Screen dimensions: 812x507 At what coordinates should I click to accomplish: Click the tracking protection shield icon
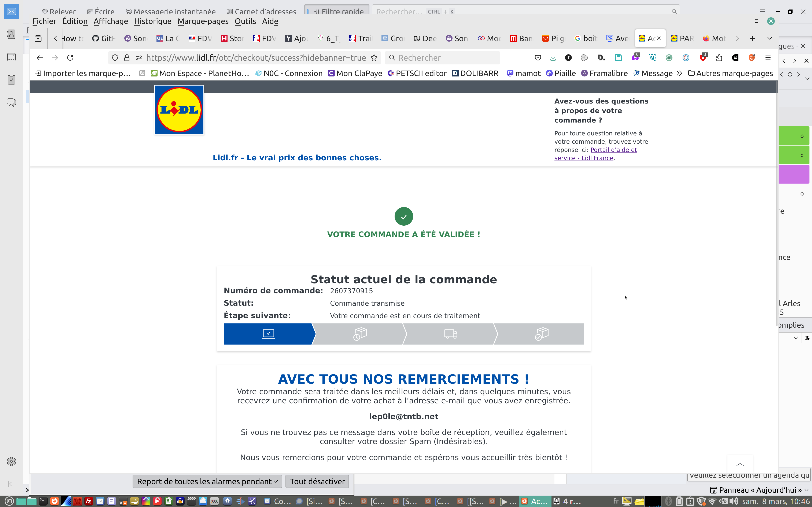coord(115,58)
